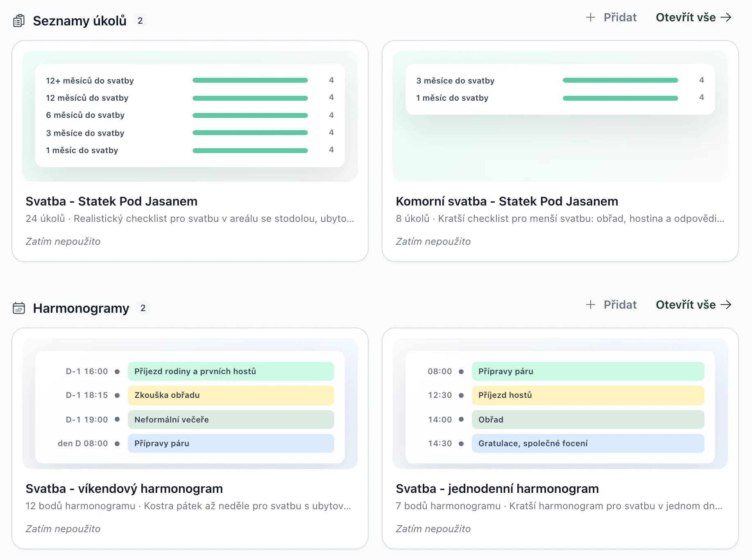Click the arrow icon next to Otevřít vše in Seznamy úkolů
The image size is (752, 560).
726,17
